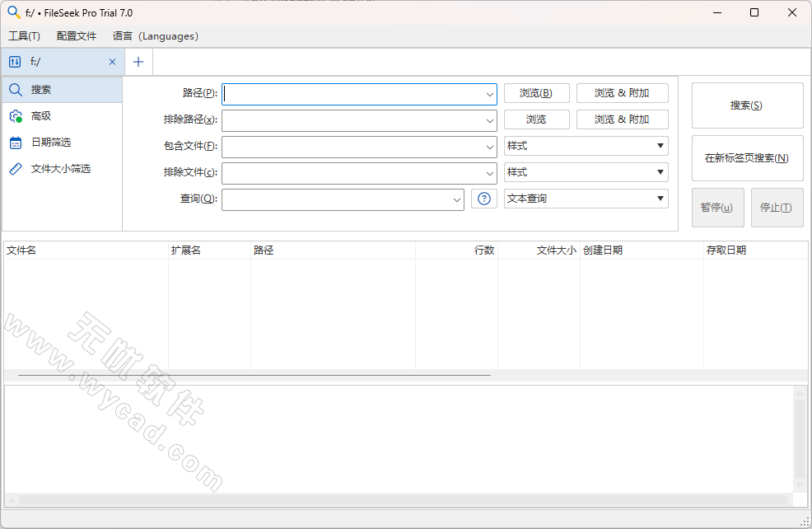Click the 文件大小筛选 ruler icon
Screen dimensions: 812x529
pos(16,168)
